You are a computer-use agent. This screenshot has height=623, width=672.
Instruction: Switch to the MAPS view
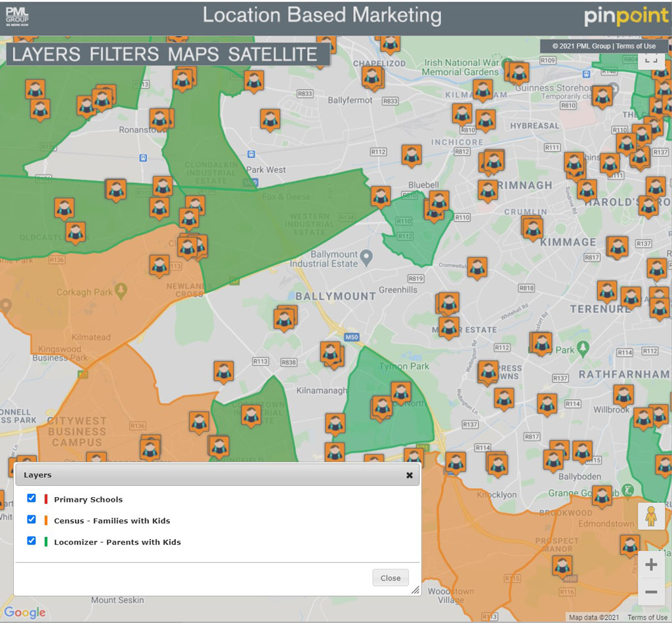coord(194,54)
